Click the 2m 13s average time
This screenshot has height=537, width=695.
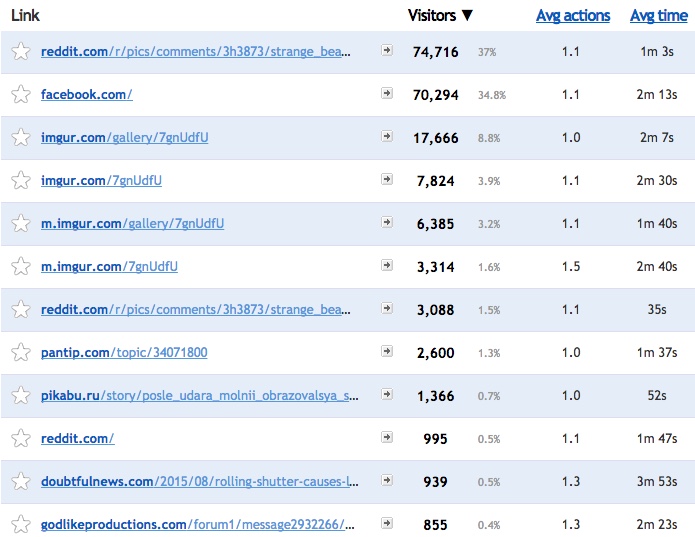pyautogui.click(x=657, y=95)
